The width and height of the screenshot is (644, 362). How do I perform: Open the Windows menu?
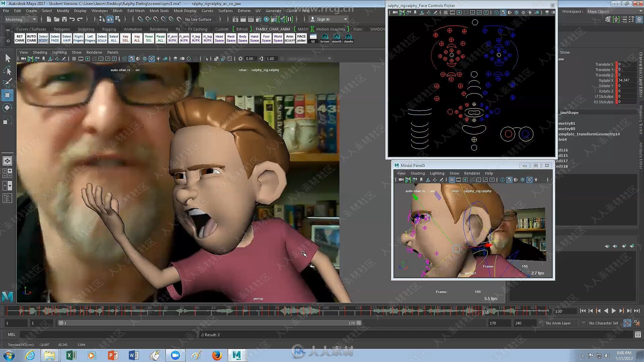(x=100, y=11)
